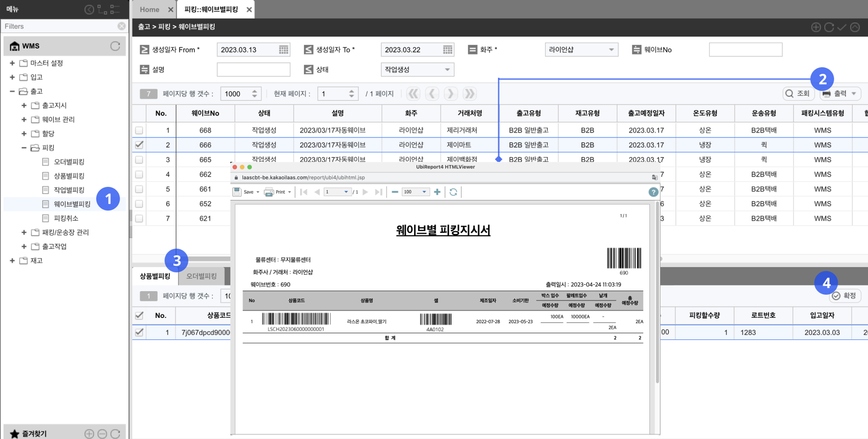
Task: Open calendar picker for 생성일자 To
Action: (x=447, y=50)
